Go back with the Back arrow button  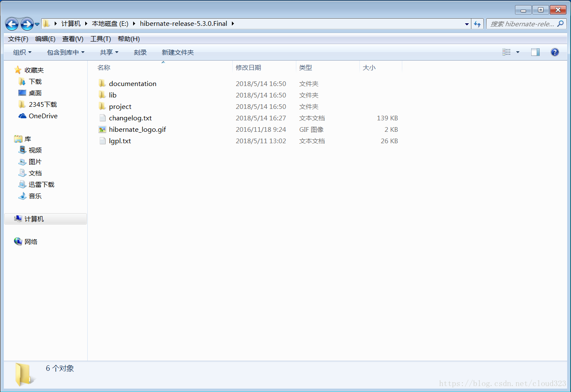[12, 24]
